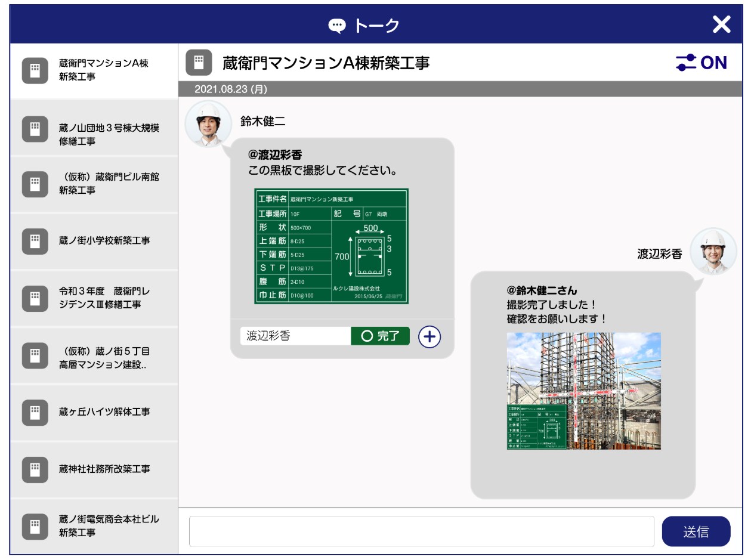Click the building icon in chat header
This screenshot has width=754, height=560.
click(x=199, y=63)
